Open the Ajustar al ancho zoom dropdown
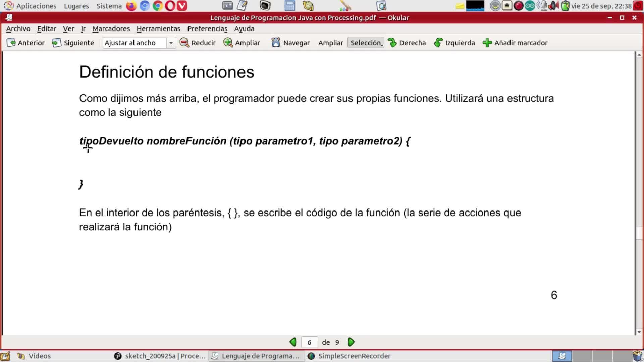The image size is (644, 362). [x=171, y=43]
